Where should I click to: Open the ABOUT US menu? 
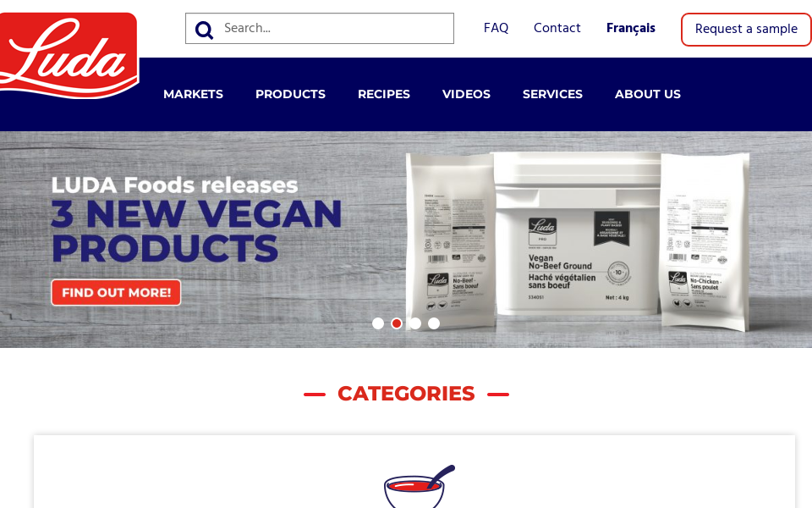point(648,94)
